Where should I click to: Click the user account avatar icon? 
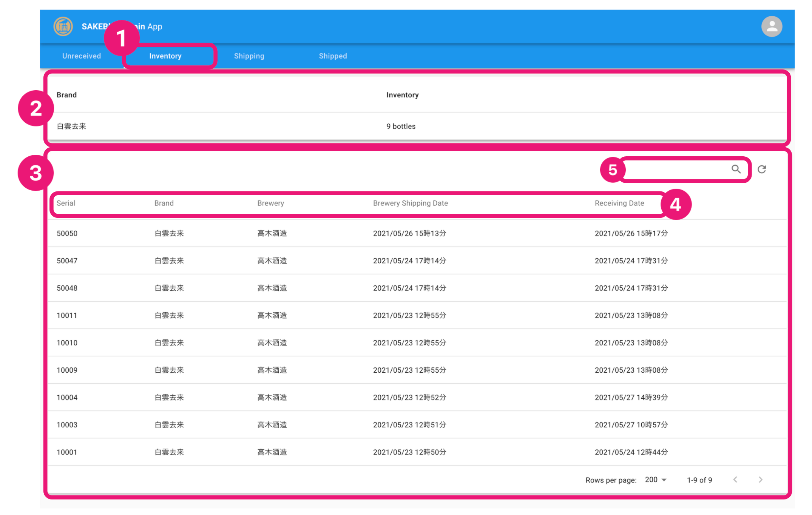tap(772, 26)
